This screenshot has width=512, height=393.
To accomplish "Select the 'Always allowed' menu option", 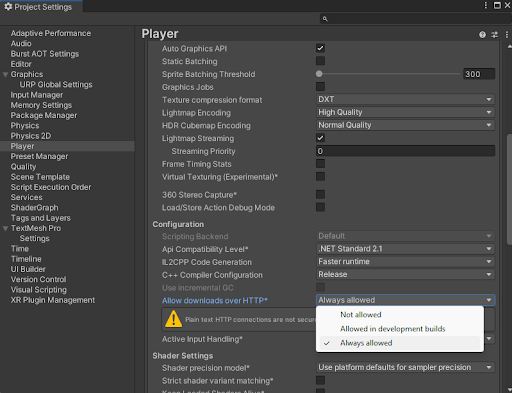I will (399, 343).
